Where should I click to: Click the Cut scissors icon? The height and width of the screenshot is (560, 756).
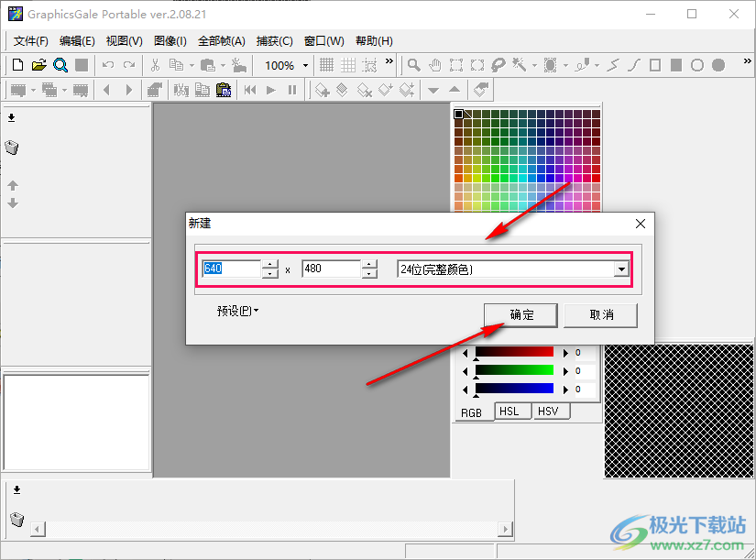(x=155, y=65)
